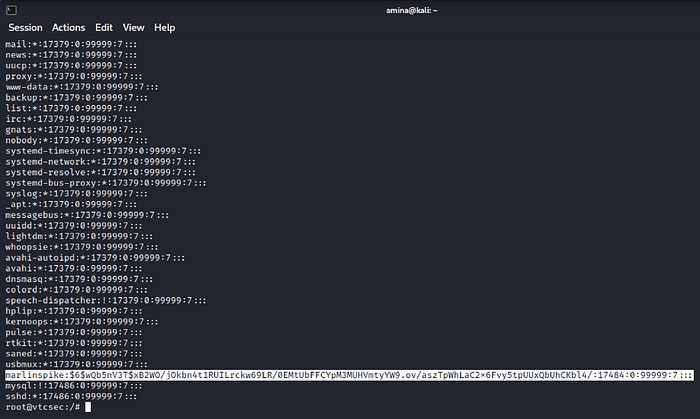
Task: Click the speech-dispatcher entry line
Action: point(106,301)
